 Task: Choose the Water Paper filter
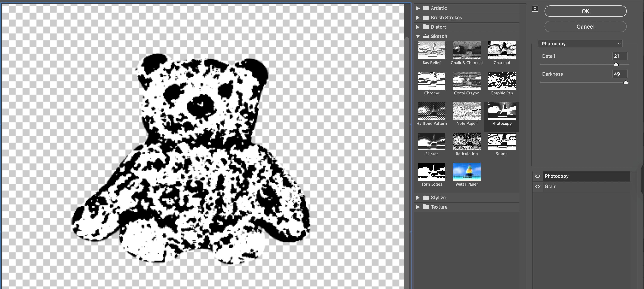pos(466,172)
